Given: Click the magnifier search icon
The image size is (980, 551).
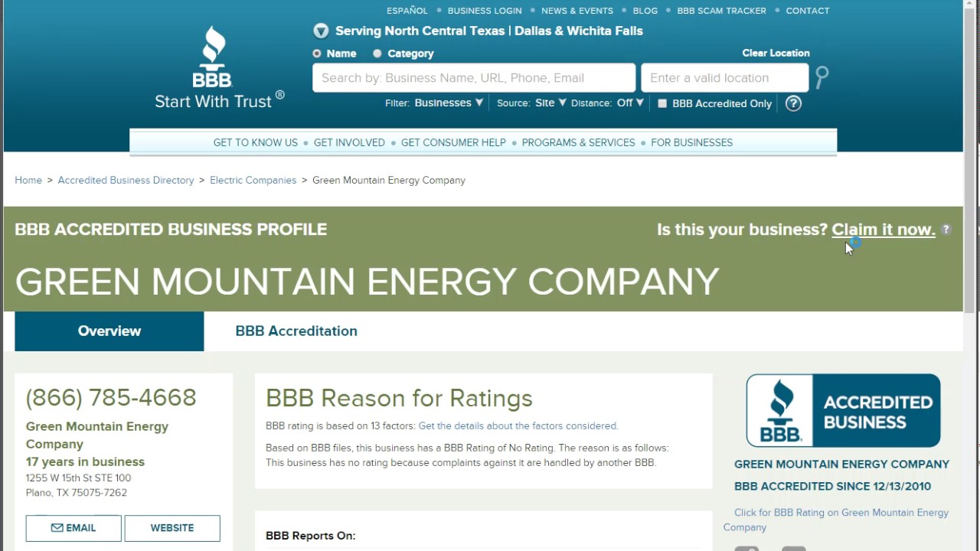Looking at the screenshot, I should pyautogui.click(x=822, y=77).
